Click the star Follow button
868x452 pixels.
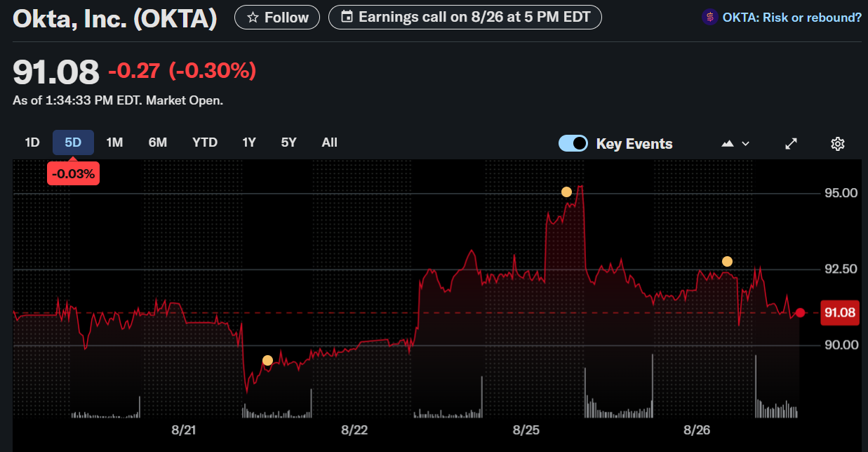[x=276, y=17]
